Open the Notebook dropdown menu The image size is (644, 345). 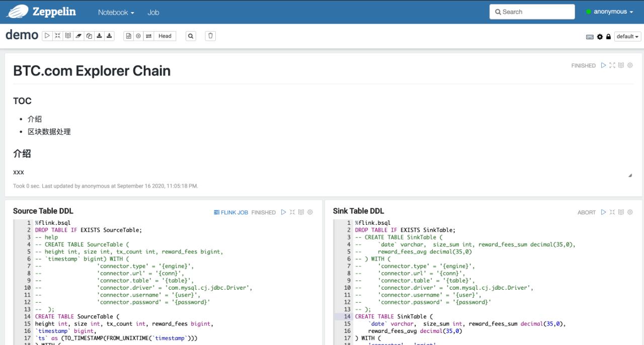[x=116, y=12]
